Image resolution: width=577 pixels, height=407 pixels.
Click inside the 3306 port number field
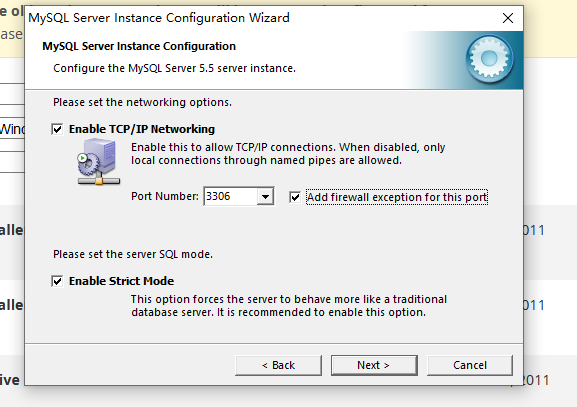point(230,197)
